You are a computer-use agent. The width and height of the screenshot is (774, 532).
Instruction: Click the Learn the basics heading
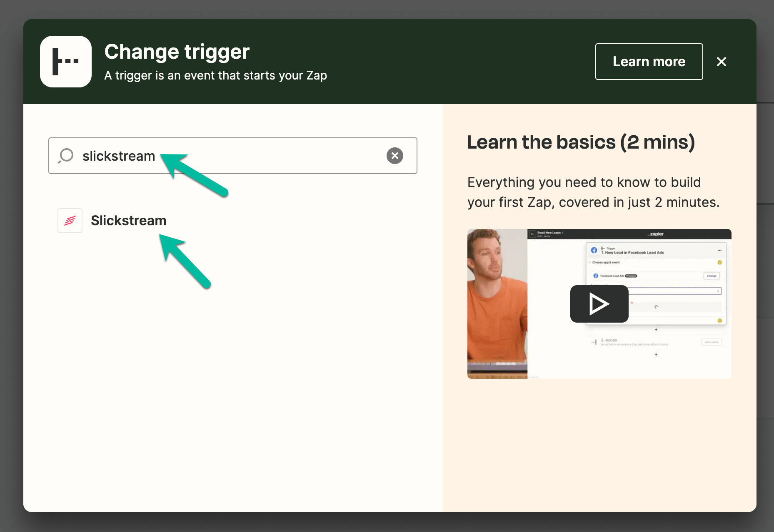pos(581,142)
